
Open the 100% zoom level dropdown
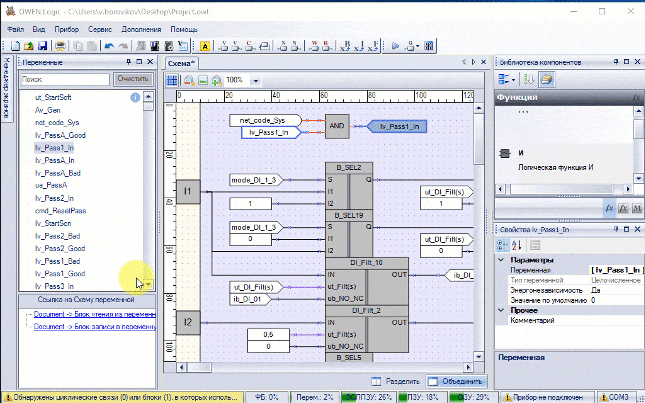click(255, 80)
